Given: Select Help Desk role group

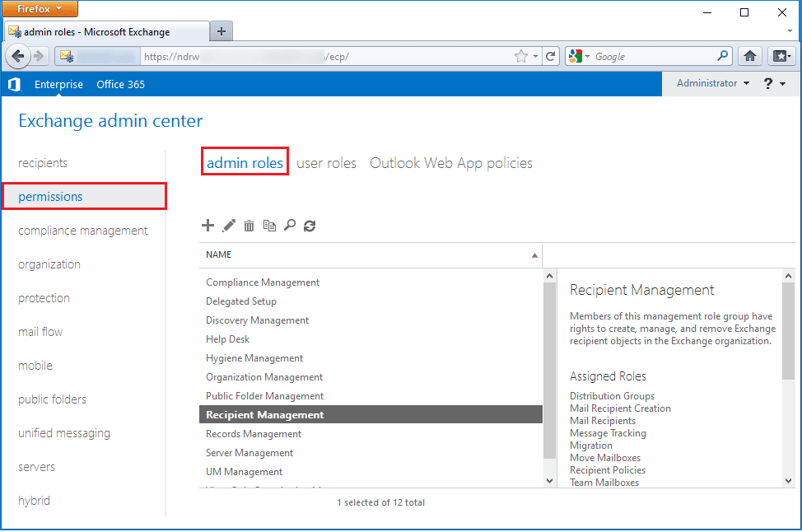Looking at the screenshot, I should point(371,339).
